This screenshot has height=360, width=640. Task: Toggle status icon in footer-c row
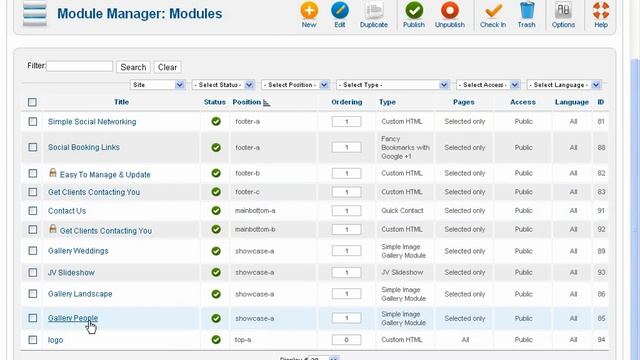click(216, 192)
